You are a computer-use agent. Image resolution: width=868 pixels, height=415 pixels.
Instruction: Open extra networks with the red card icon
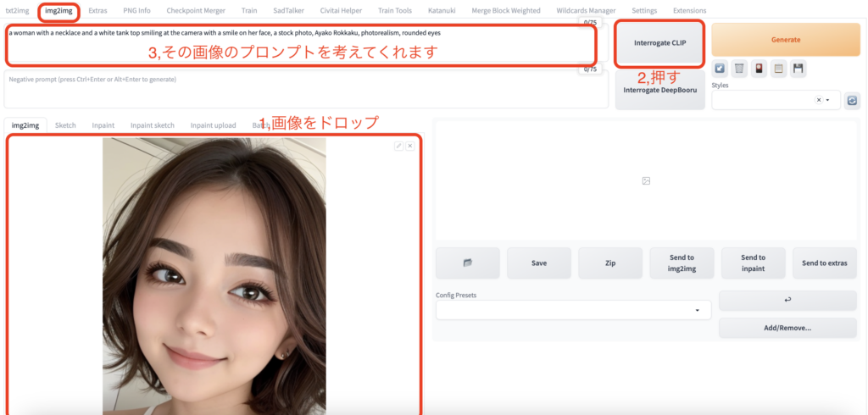click(759, 69)
